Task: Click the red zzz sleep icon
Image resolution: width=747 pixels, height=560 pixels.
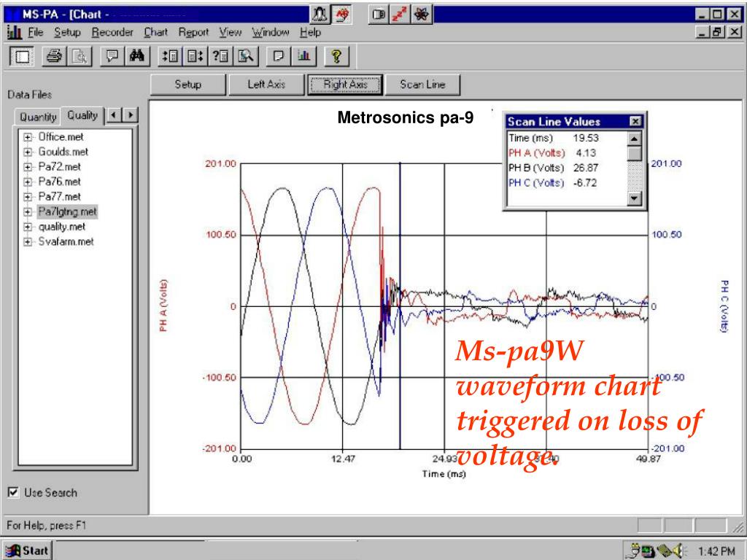Action: click(400, 15)
